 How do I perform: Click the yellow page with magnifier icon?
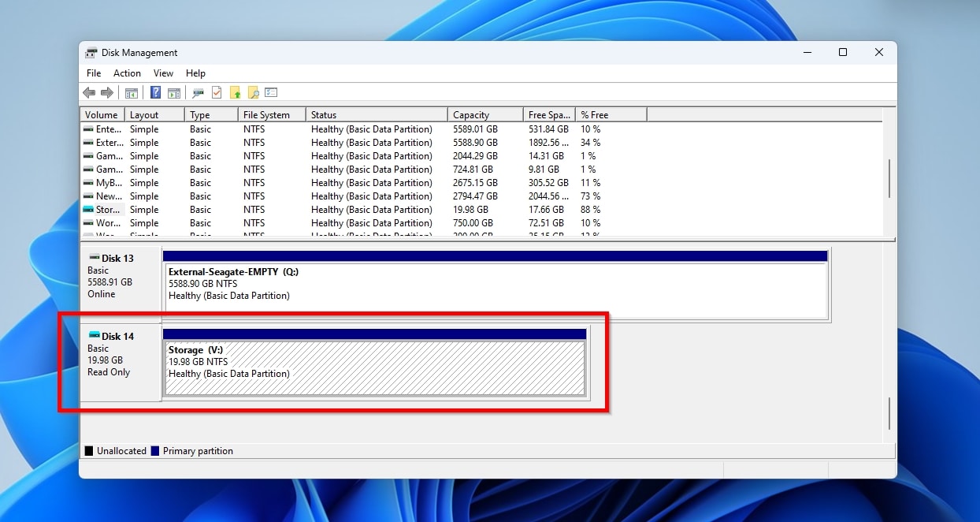253,93
